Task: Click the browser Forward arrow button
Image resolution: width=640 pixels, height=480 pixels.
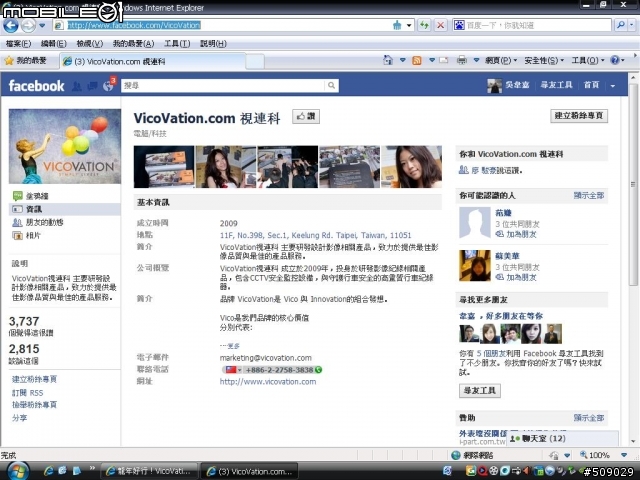Action: [28, 26]
